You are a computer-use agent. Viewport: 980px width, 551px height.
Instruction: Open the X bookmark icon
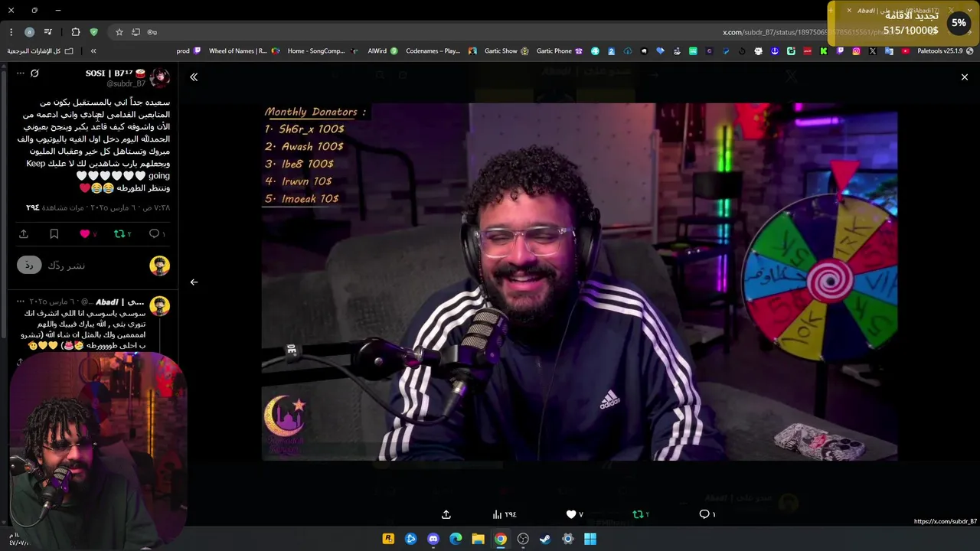point(872,51)
